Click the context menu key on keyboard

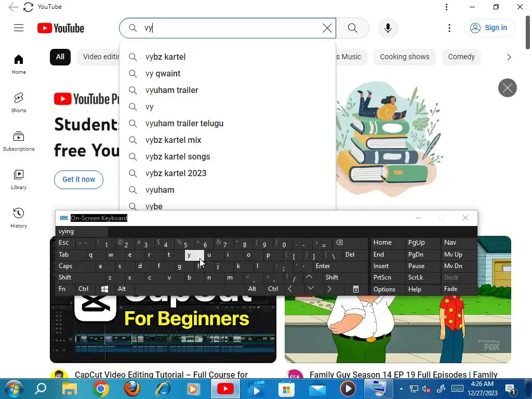pos(355,289)
